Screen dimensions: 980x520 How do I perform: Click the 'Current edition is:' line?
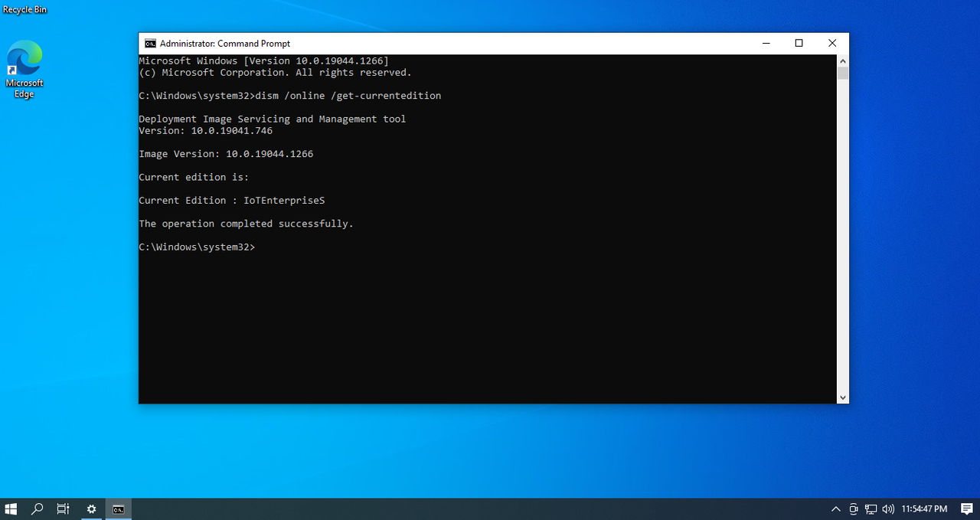click(194, 178)
